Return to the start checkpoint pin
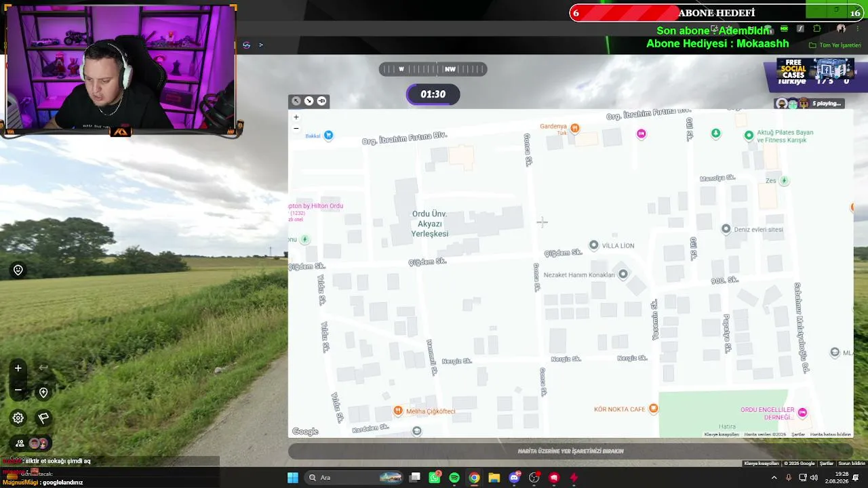This screenshot has height=488, width=868. click(x=43, y=393)
